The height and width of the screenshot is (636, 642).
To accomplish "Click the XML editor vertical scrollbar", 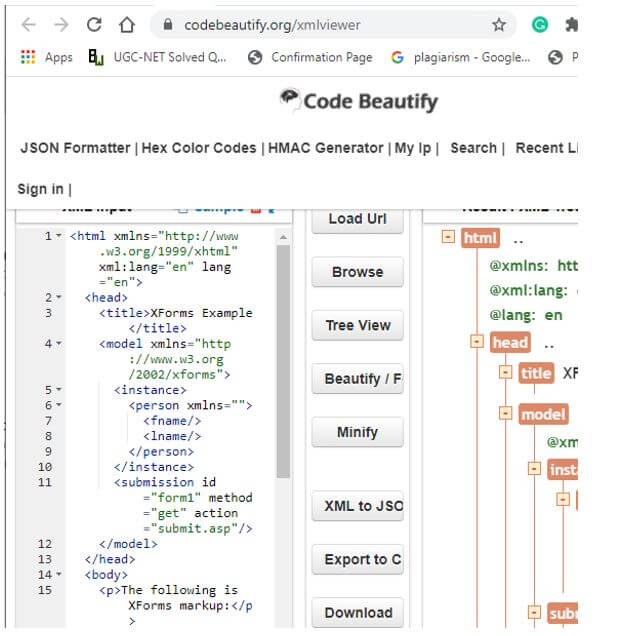I will pos(283,360).
